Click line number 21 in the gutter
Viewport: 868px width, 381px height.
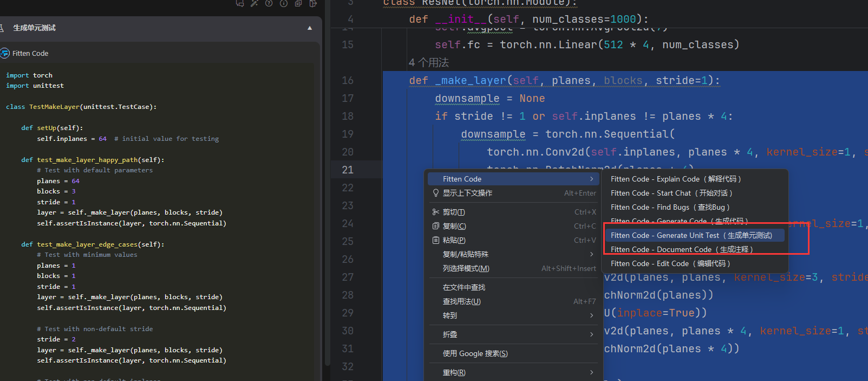click(348, 170)
